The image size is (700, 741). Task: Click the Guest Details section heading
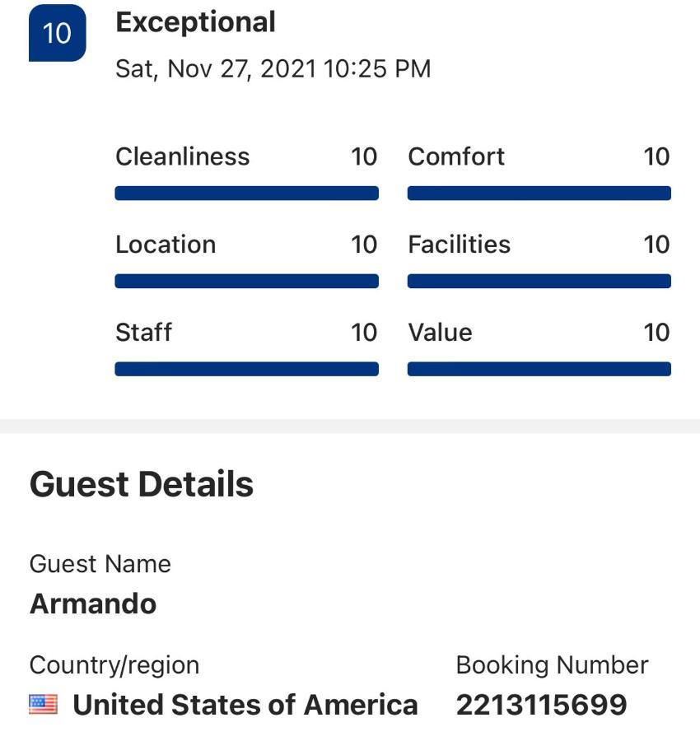click(x=142, y=484)
